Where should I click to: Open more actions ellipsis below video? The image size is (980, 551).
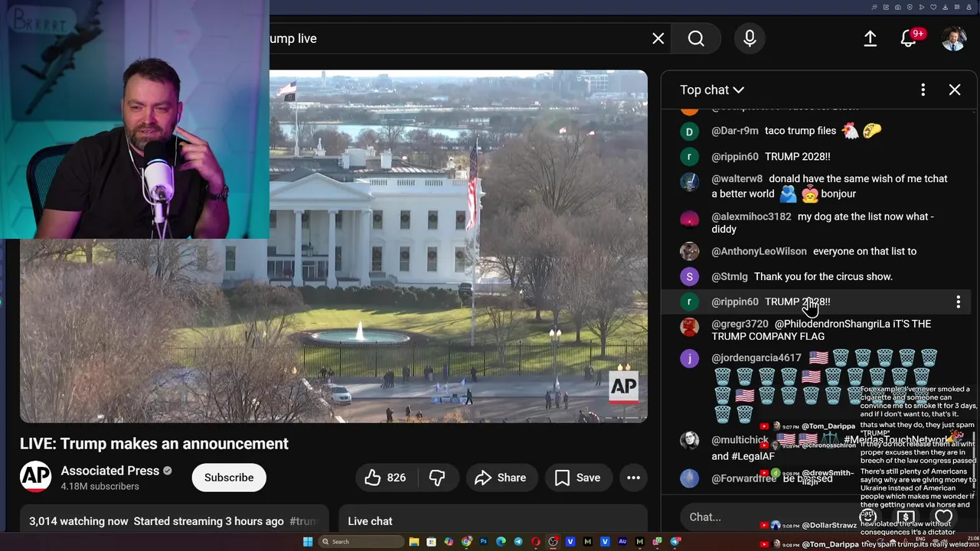(633, 478)
